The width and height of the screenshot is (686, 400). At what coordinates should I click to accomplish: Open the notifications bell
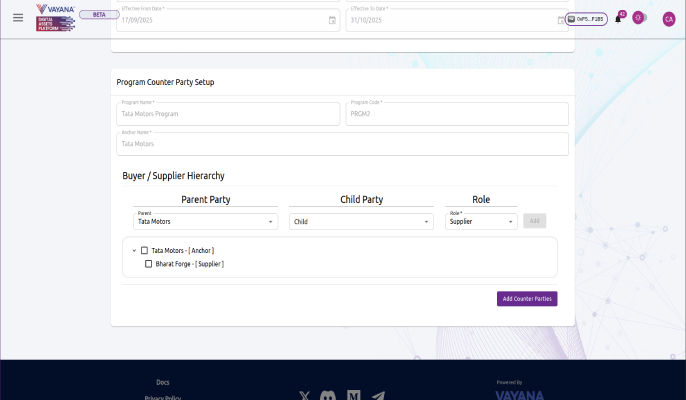tap(618, 19)
